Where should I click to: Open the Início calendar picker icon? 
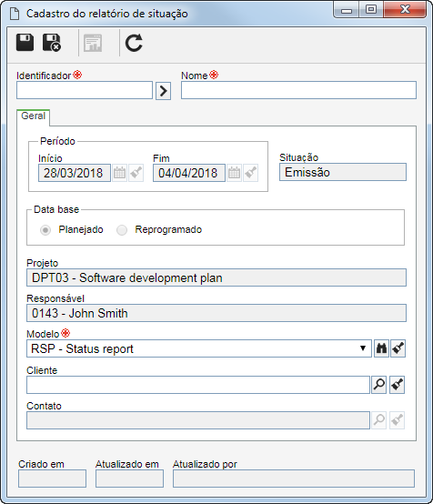tap(119, 173)
